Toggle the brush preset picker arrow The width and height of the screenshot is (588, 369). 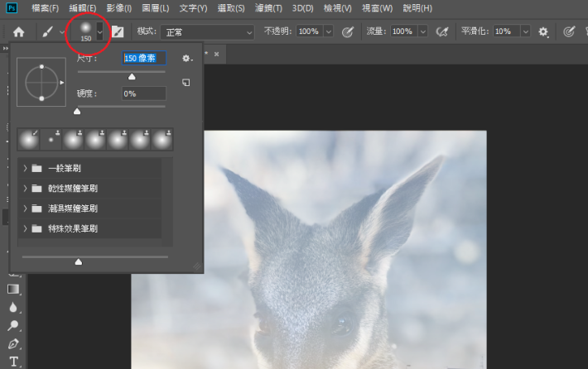(x=99, y=31)
